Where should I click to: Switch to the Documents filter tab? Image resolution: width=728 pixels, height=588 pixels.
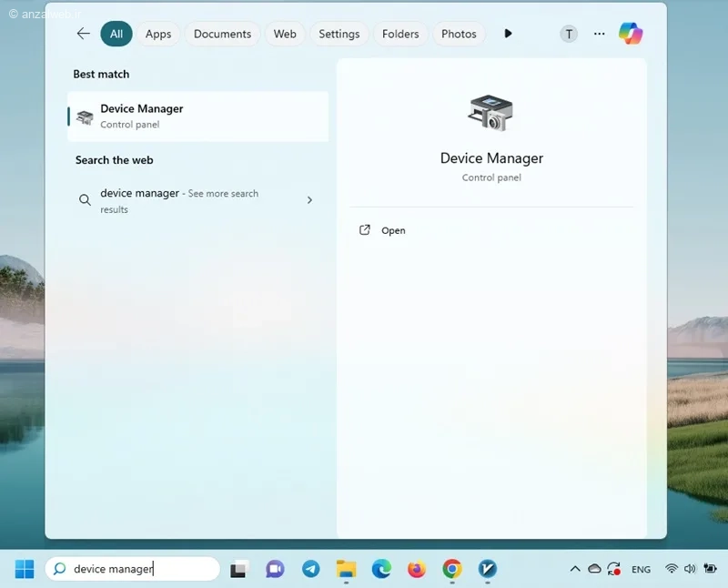[222, 34]
